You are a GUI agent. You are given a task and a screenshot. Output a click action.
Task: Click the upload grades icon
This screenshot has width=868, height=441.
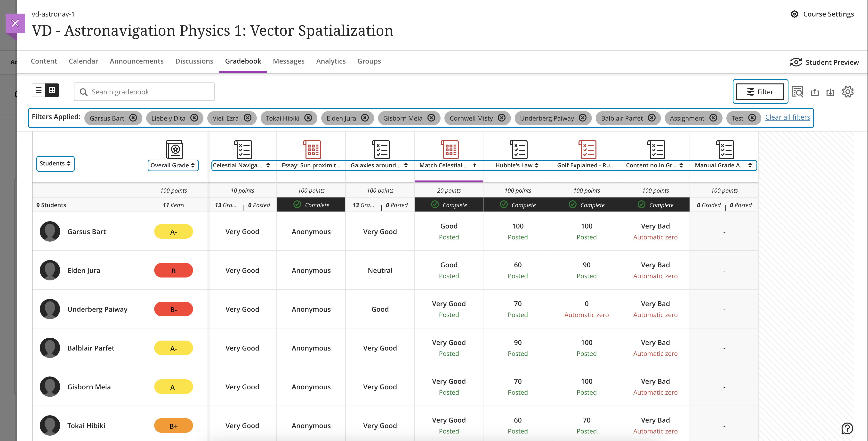coord(815,92)
